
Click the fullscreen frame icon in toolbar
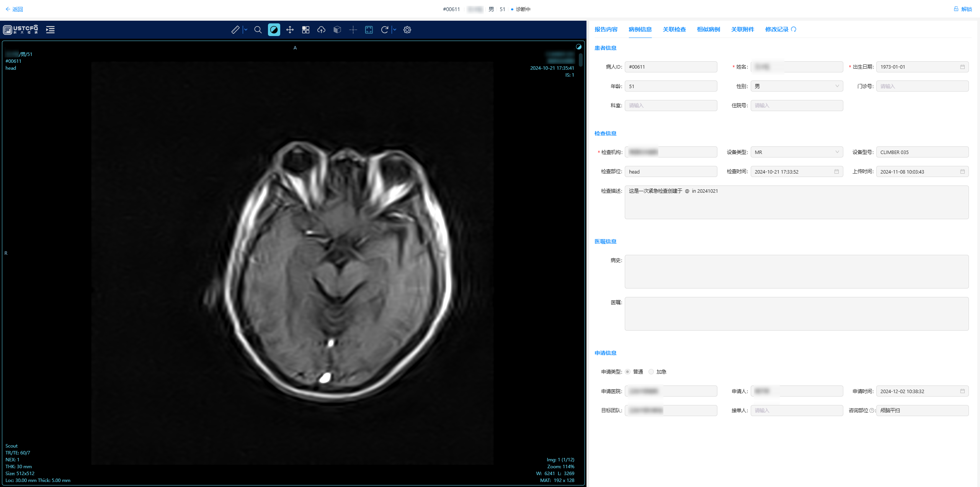click(369, 30)
